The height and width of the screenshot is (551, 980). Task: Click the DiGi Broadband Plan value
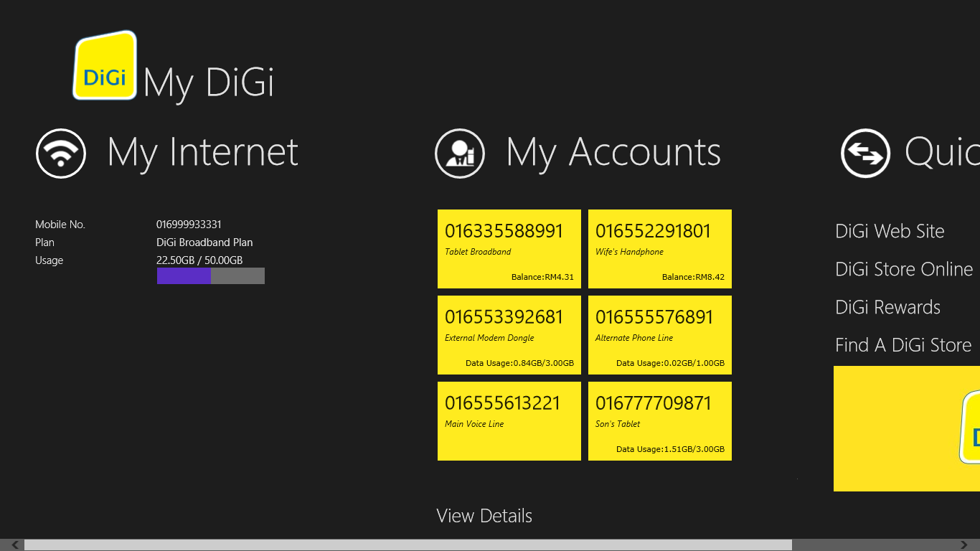204,242
